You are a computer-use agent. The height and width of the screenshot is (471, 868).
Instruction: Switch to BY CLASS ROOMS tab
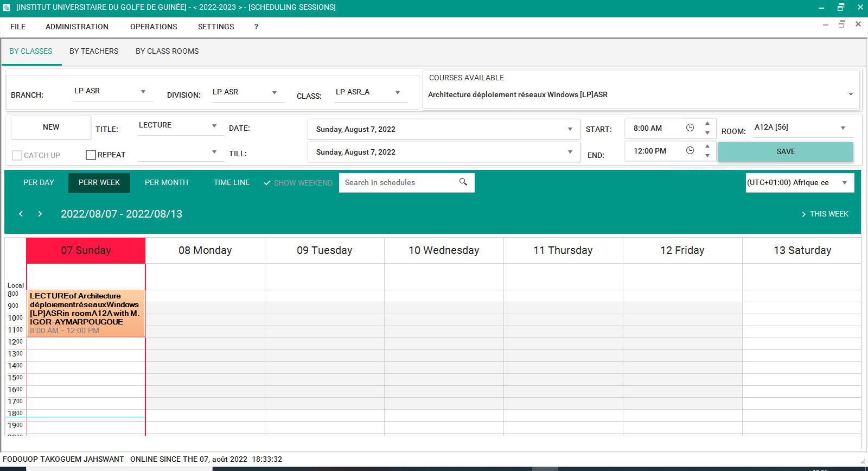pyautogui.click(x=167, y=51)
